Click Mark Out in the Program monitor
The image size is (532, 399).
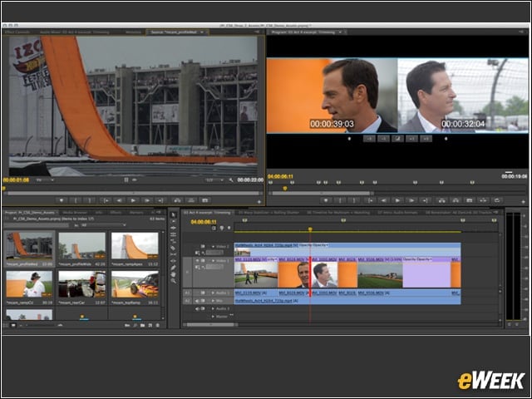pos(354,200)
